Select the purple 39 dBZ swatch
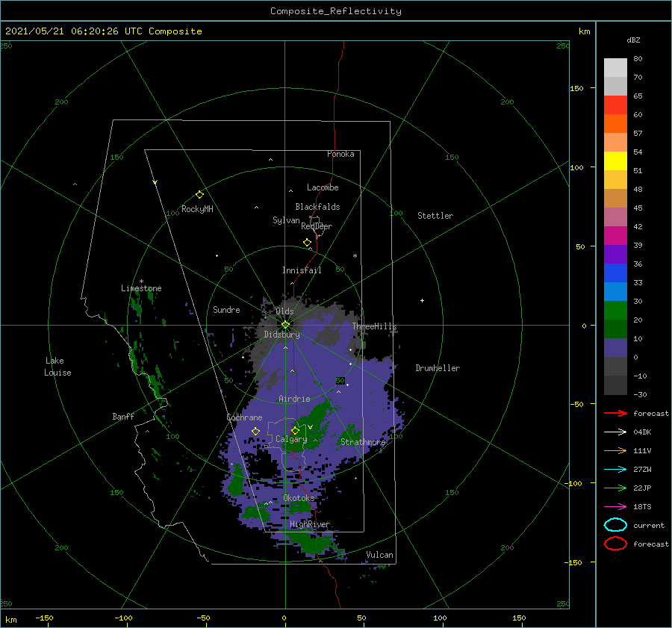This screenshot has height=628, width=672. pyautogui.click(x=615, y=254)
